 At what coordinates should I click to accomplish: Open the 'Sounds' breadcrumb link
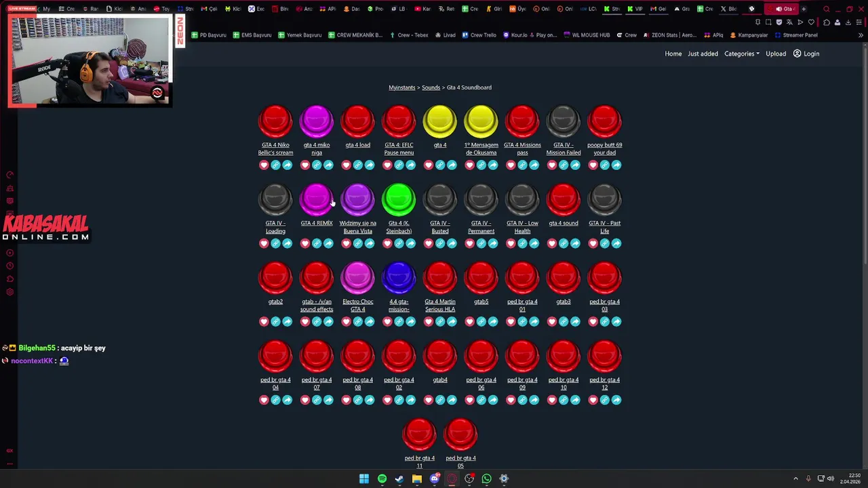click(431, 87)
